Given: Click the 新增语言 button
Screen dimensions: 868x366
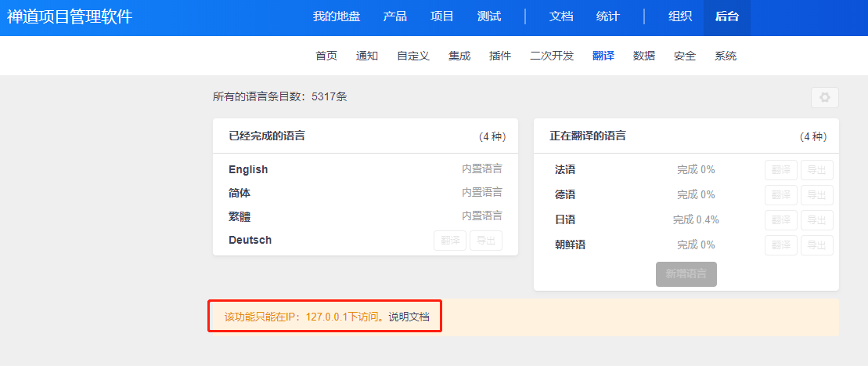Looking at the screenshot, I should [x=686, y=274].
